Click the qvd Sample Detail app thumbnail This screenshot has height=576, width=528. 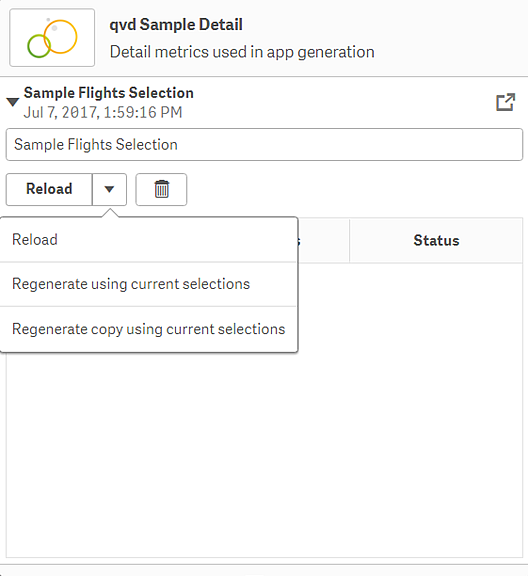click(x=52, y=37)
